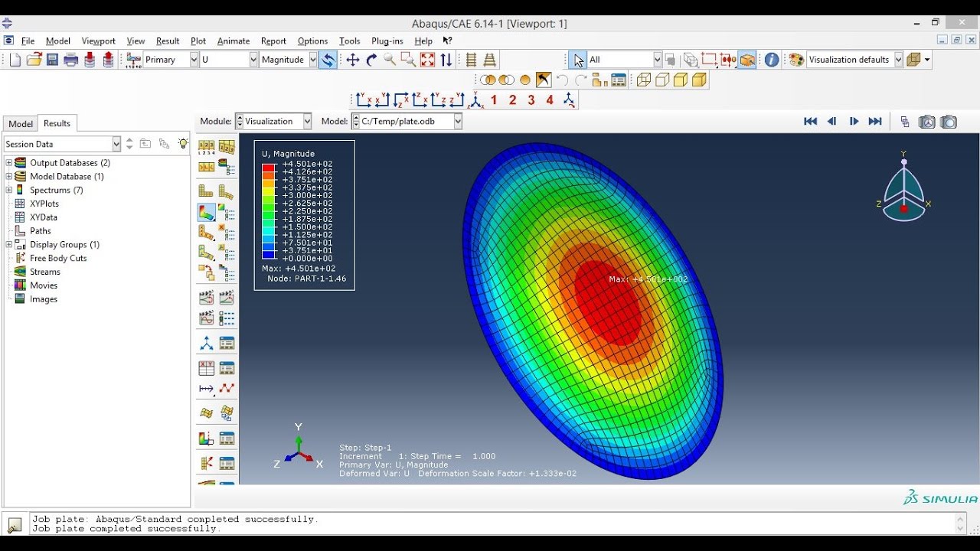Click the message area toggle icon

point(15,524)
